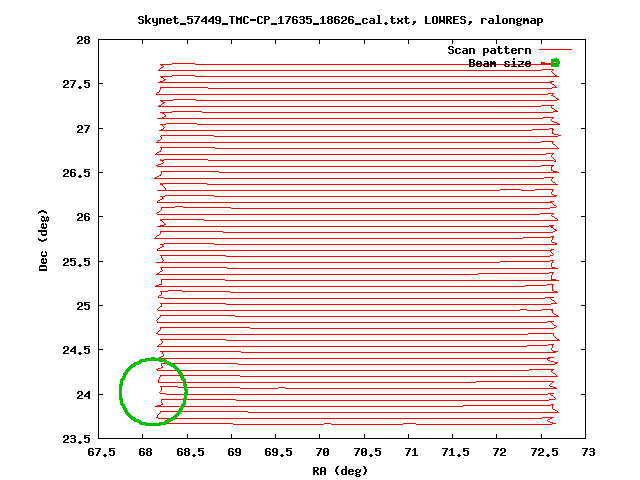The height and width of the screenshot is (480, 640).
Task: Click y-axis tick label 24
Action: pyautogui.click(x=83, y=395)
